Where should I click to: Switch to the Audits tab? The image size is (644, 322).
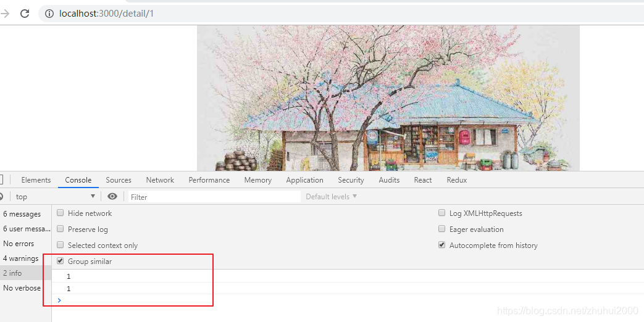point(389,180)
